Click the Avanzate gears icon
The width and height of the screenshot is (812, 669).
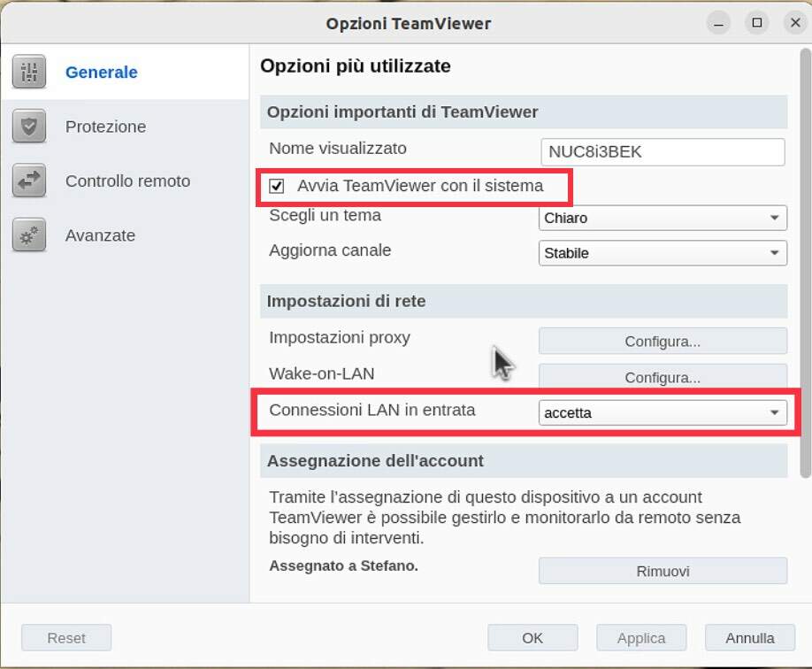click(29, 235)
